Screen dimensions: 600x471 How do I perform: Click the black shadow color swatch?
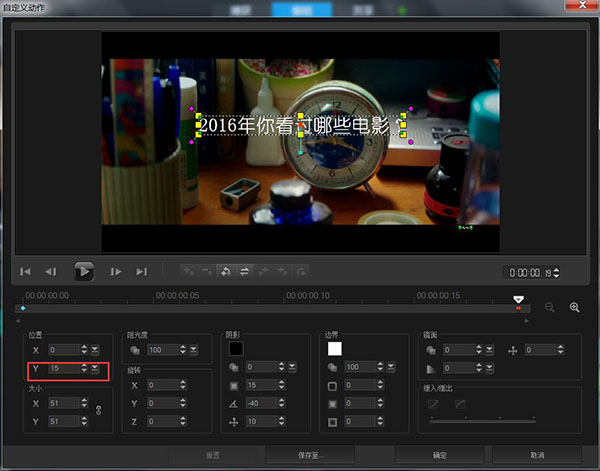pyautogui.click(x=236, y=349)
